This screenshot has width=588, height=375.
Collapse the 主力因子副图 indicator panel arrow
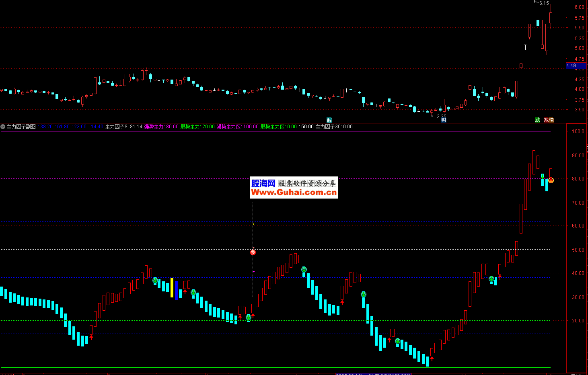coord(3,127)
